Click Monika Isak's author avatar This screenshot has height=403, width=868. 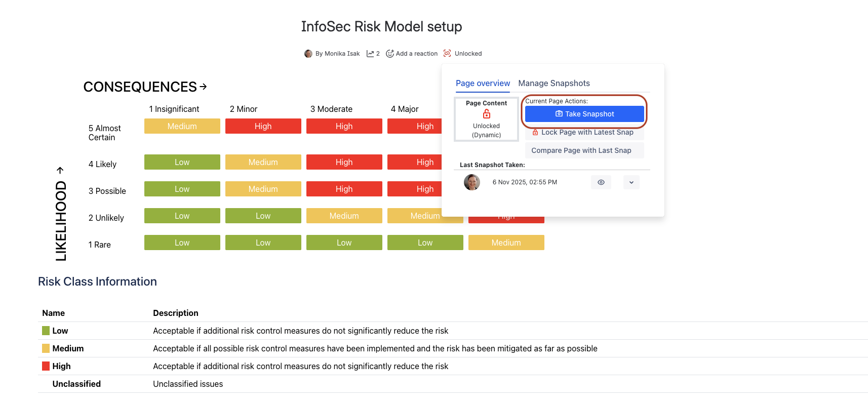[x=308, y=54]
